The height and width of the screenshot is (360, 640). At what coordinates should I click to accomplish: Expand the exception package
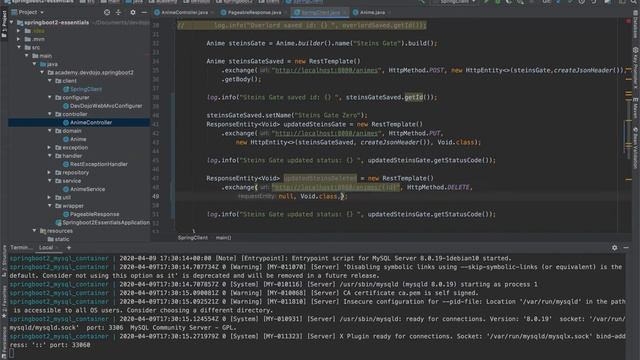point(49,147)
